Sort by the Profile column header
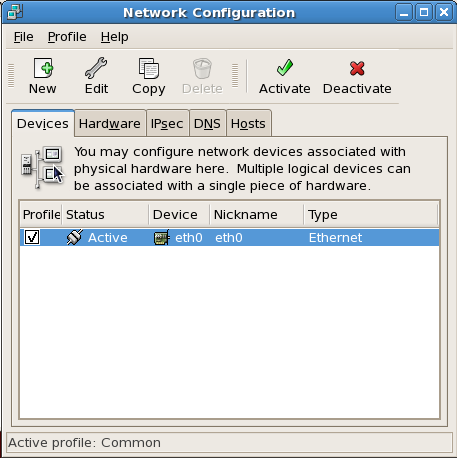Viewport: 457px width, 458px height. 41,215
